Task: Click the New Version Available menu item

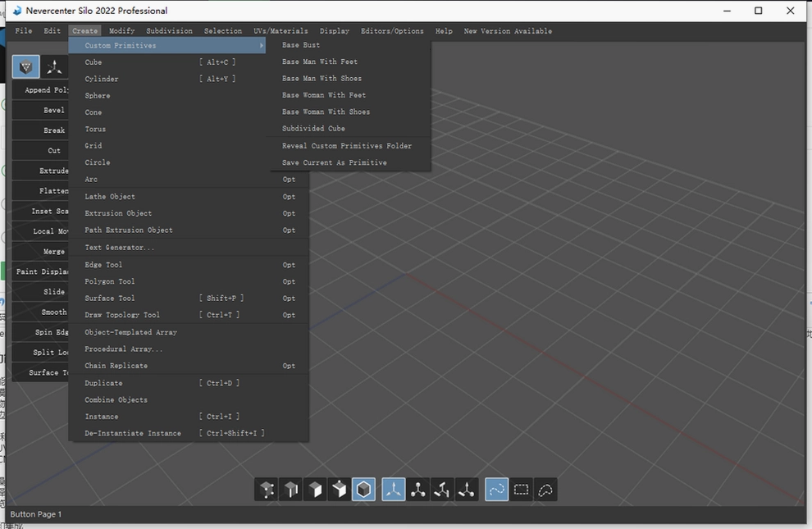Action: (508, 31)
